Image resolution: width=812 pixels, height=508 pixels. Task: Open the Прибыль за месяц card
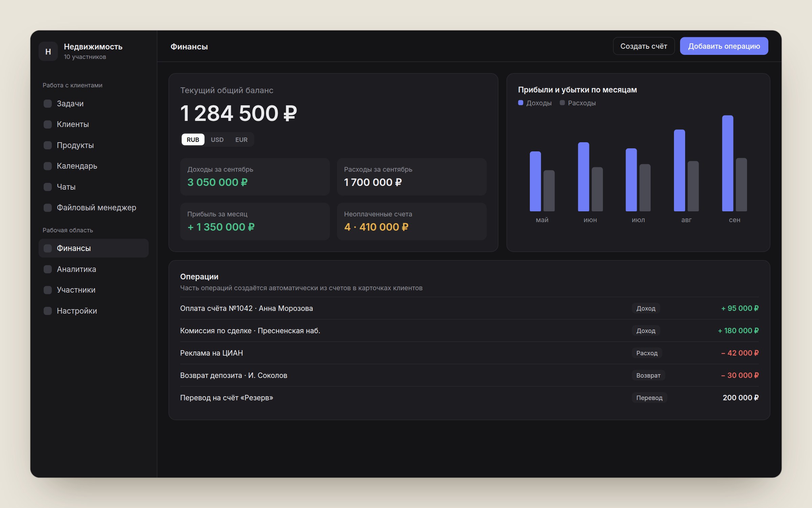click(255, 221)
